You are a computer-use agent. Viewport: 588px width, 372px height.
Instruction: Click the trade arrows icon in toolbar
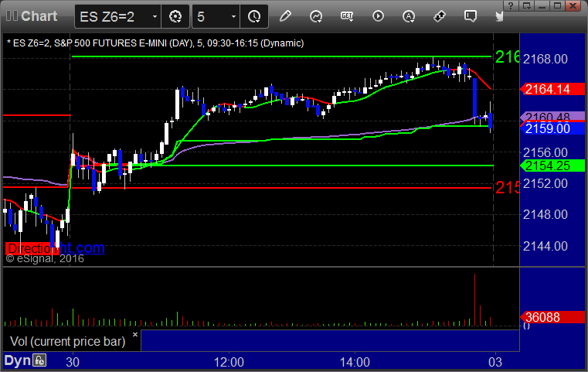coord(440,16)
